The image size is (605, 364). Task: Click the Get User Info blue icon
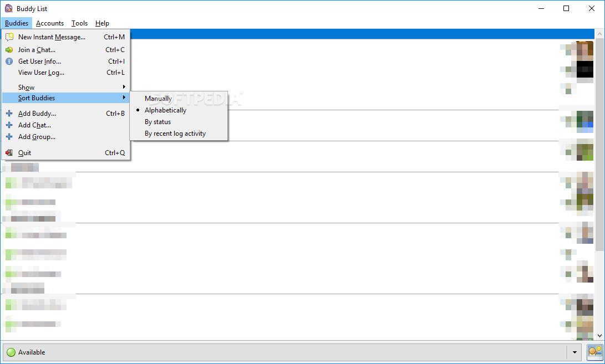pos(9,61)
